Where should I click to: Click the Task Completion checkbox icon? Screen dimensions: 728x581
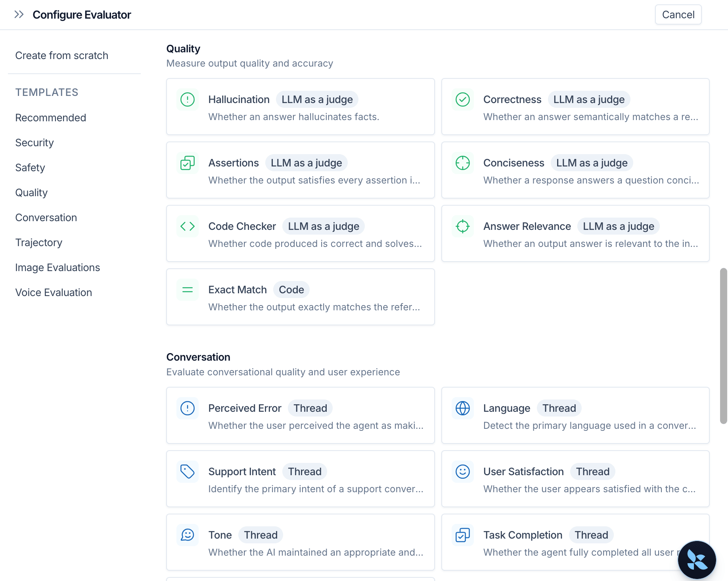pyautogui.click(x=463, y=535)
